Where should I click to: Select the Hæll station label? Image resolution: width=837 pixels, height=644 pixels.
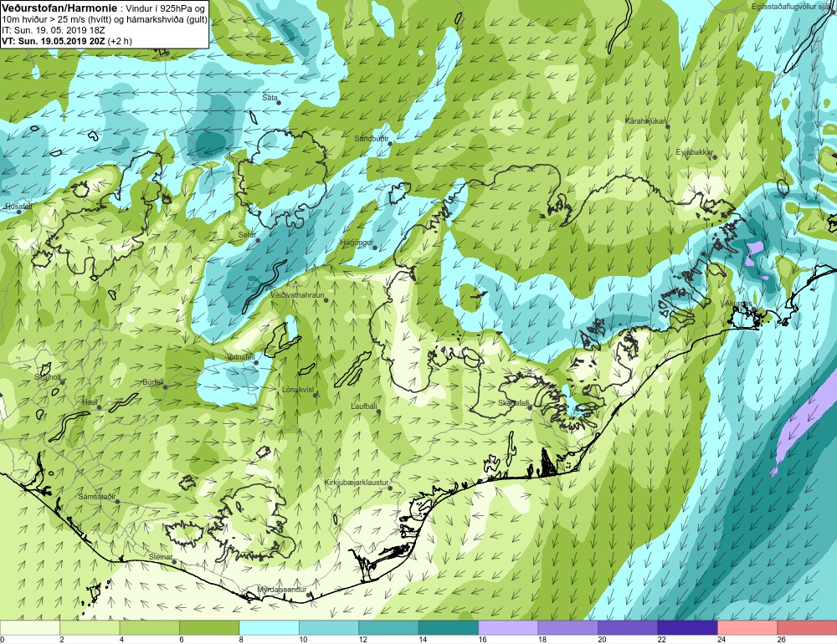90,401
